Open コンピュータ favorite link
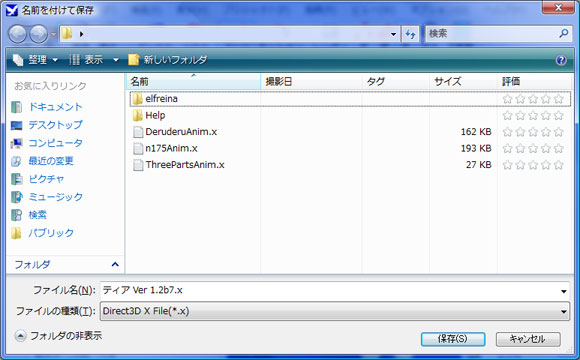This screenshot has width=580, height=360. click(55, 143)
